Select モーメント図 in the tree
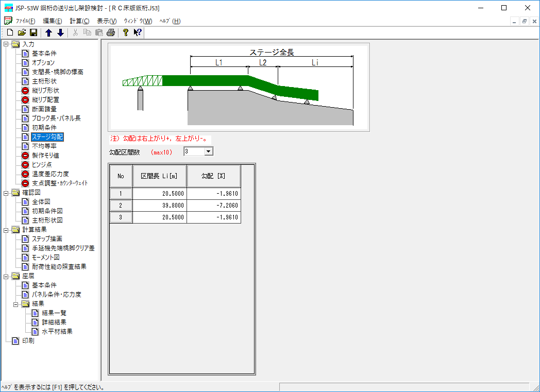540x392 pixels. click(45, 258)
